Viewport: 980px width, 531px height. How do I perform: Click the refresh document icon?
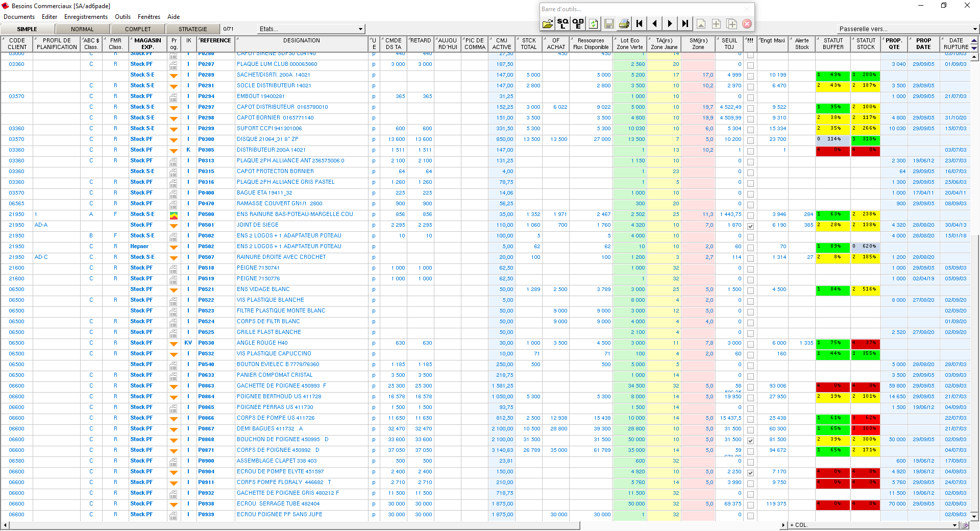click(x=593, y=23)
